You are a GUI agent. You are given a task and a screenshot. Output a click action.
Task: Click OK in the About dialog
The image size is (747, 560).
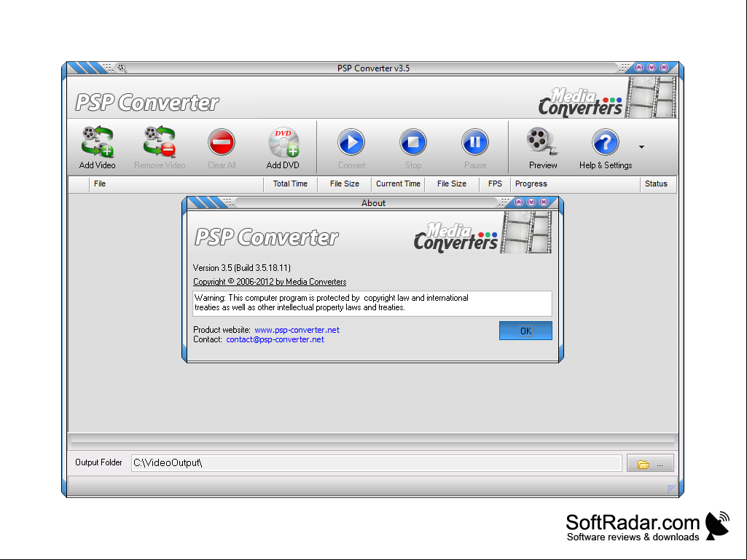tap(525, 331)
